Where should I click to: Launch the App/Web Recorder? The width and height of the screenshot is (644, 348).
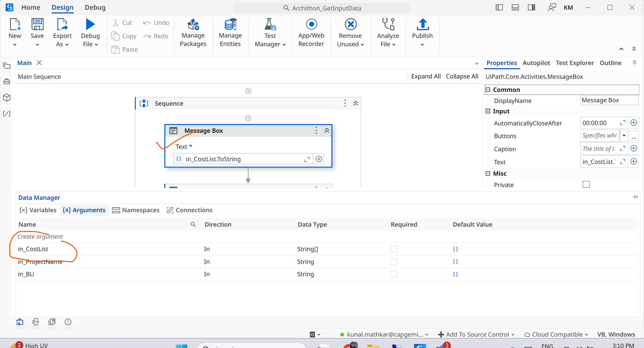pyautogui.click(x=311, y=25)
